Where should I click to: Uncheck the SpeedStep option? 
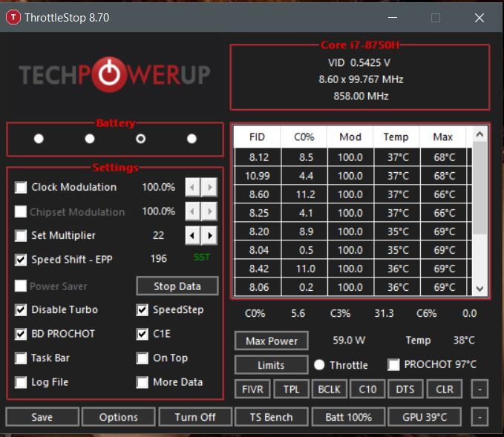coord(142,309)
